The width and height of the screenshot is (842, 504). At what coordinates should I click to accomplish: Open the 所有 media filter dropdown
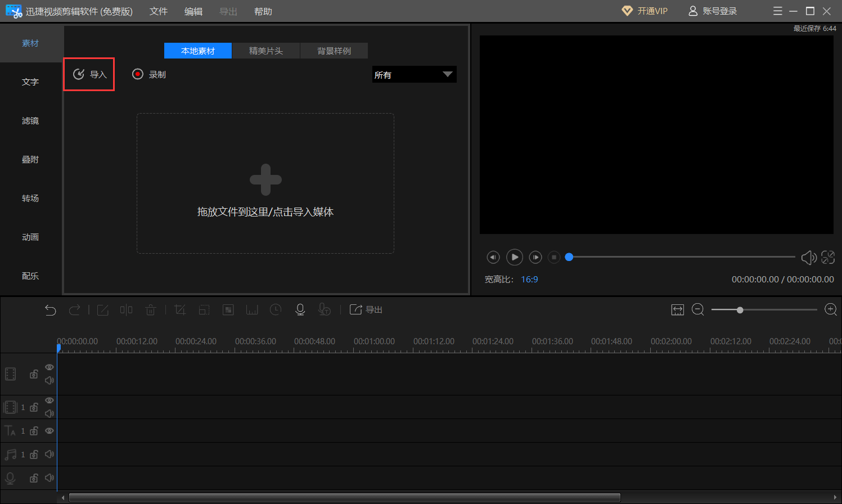(414, 75)
